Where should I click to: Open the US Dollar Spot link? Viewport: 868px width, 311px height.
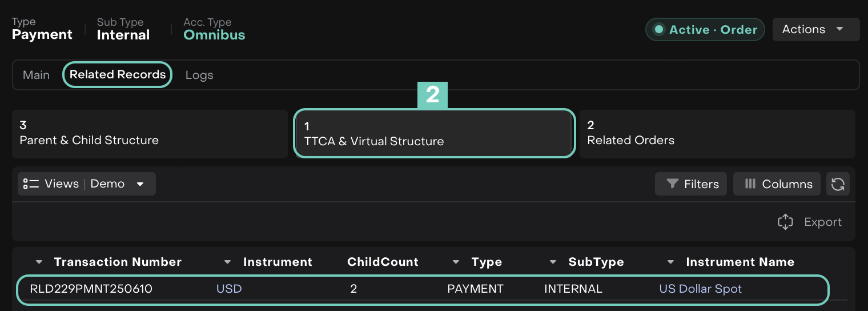(x=700, y=289)
